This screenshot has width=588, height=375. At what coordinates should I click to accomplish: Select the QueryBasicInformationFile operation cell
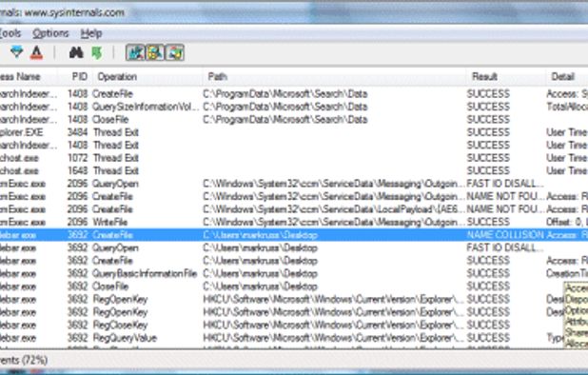tap(145, 273)
